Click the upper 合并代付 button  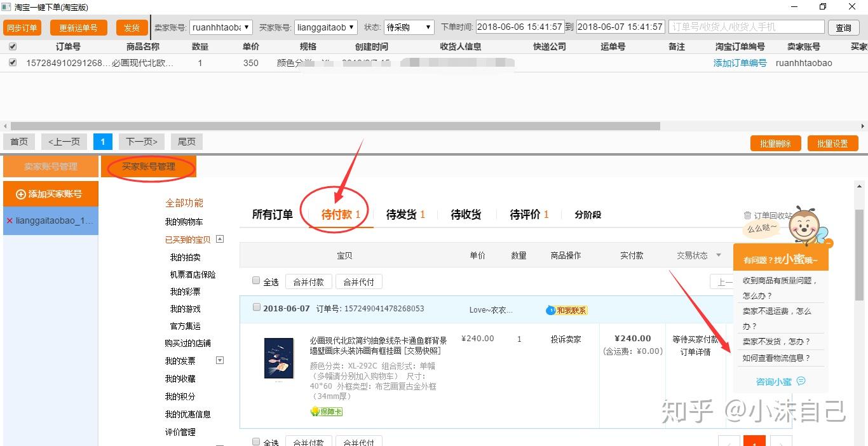(359, 282)
